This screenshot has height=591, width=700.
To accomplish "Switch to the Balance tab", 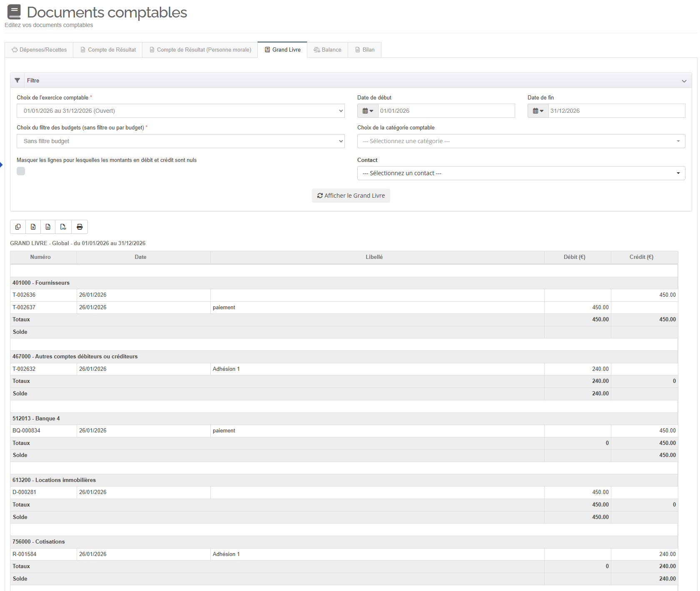I will (327, 50).
